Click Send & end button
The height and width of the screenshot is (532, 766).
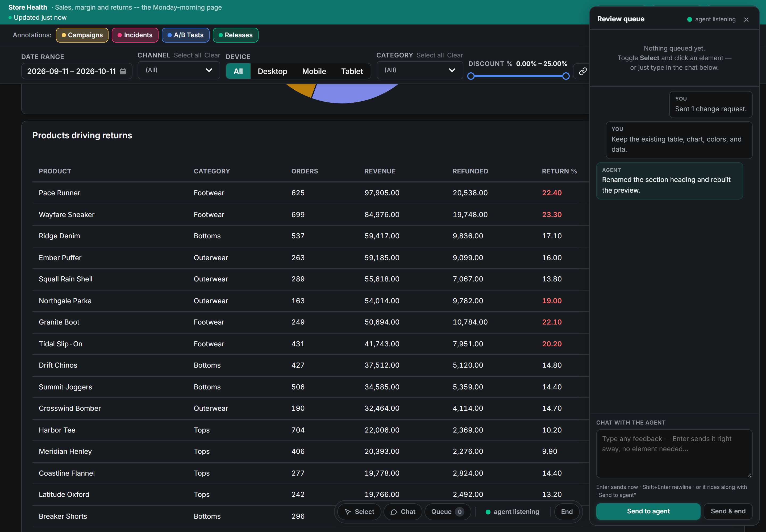coord(728,511)
